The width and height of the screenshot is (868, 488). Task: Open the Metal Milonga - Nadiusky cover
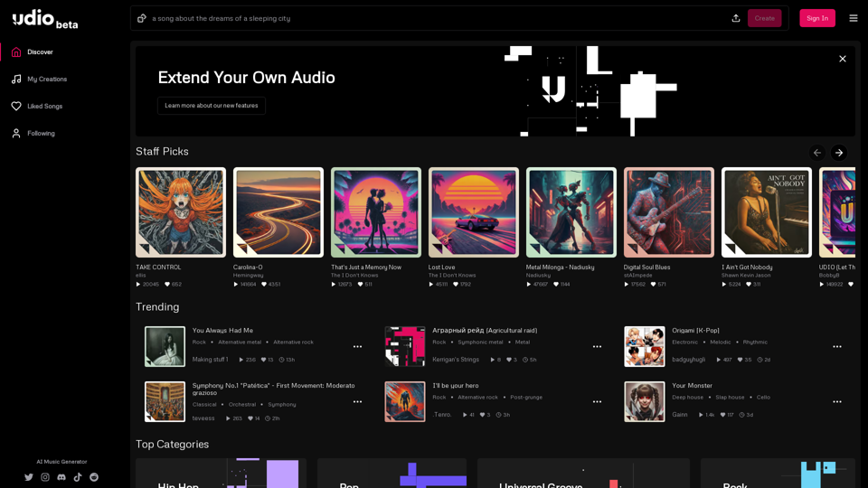point(571,212)
